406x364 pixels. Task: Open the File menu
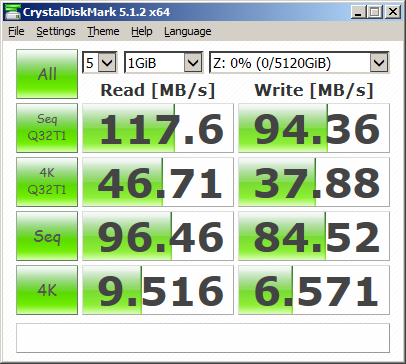click(16, 31)
